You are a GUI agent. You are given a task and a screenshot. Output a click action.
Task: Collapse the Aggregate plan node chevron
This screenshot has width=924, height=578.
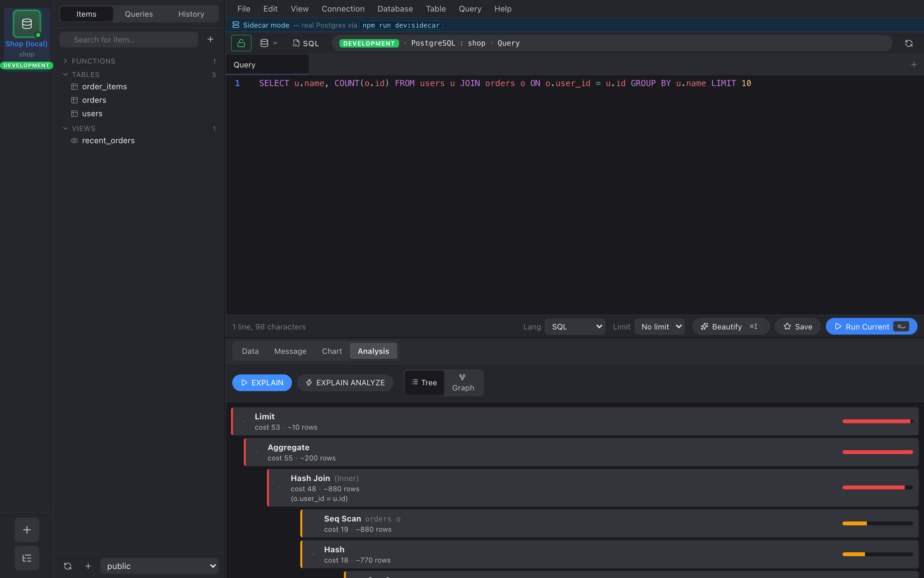point(257,452)
